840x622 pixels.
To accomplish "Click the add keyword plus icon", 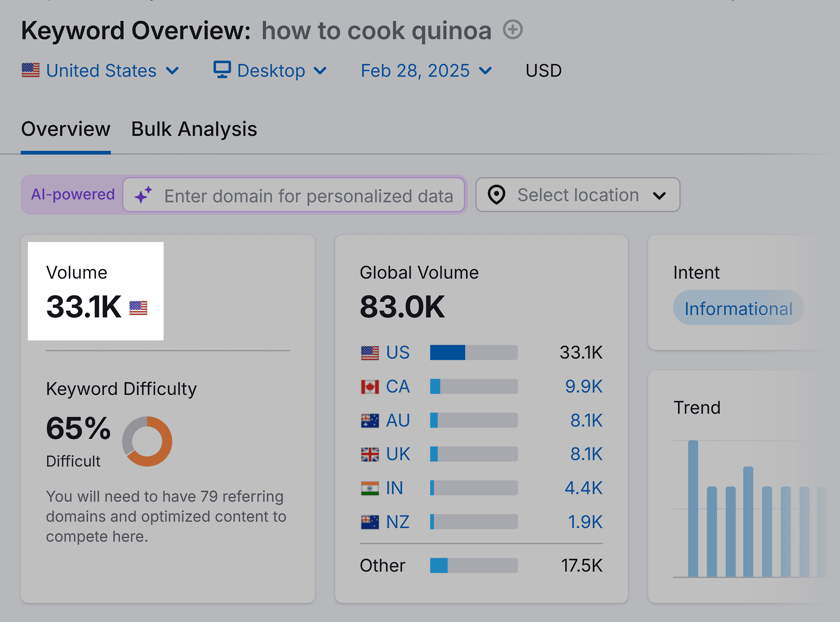I will pyautogui.click(x=513, y=30).
